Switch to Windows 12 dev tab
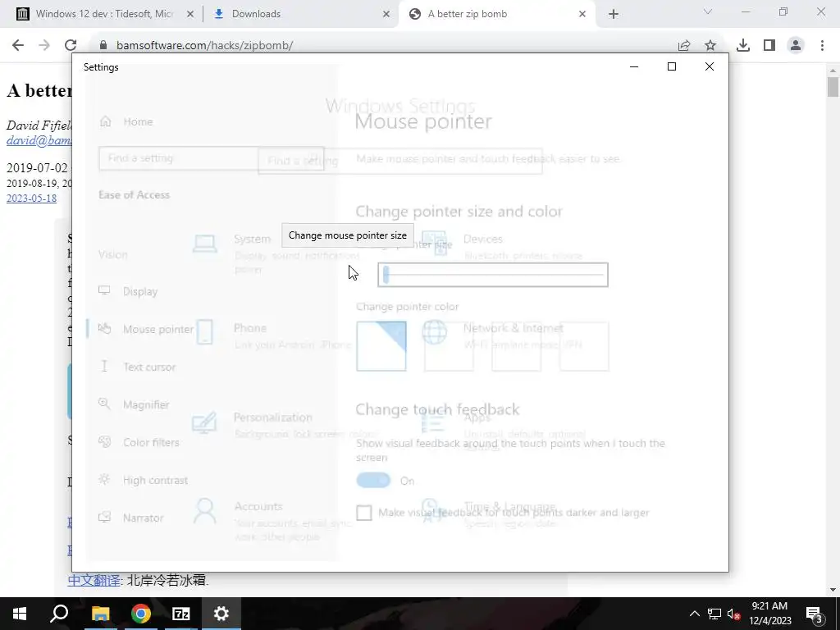Viewport: 840px width, 630px height. [104, 14]
